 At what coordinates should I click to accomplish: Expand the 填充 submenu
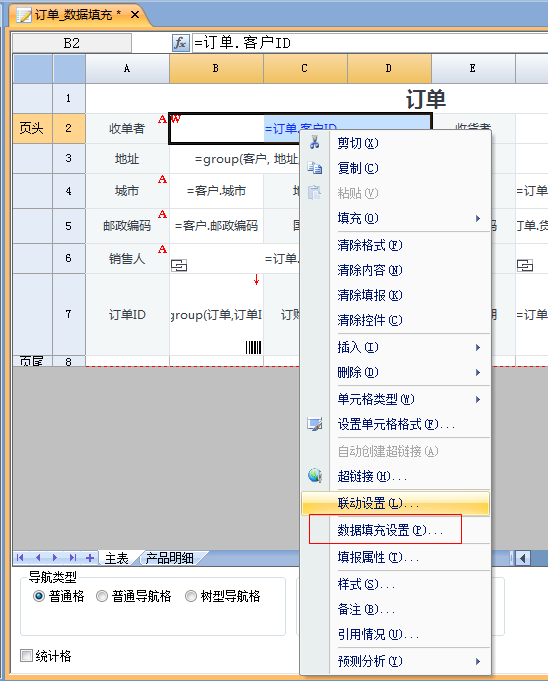(396, 218)
